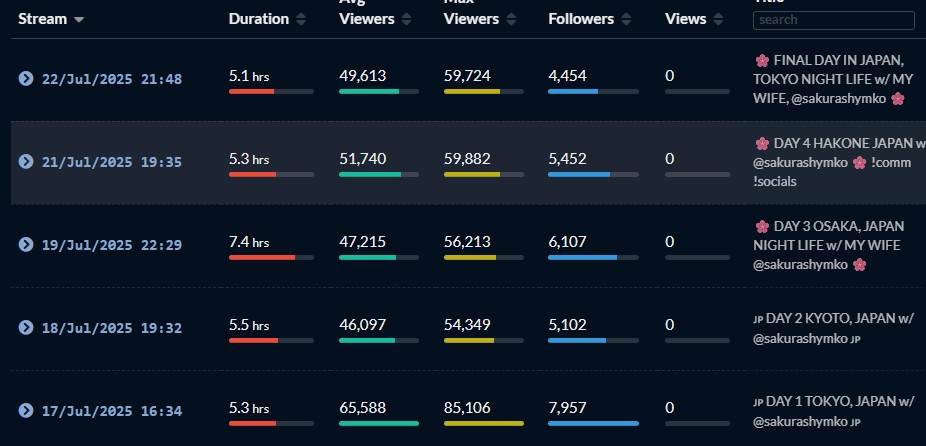The height and width of the screenshot is (446, 926).
Task: Select the 49,613 avg viewers value
Action: [x=363, y=76]
